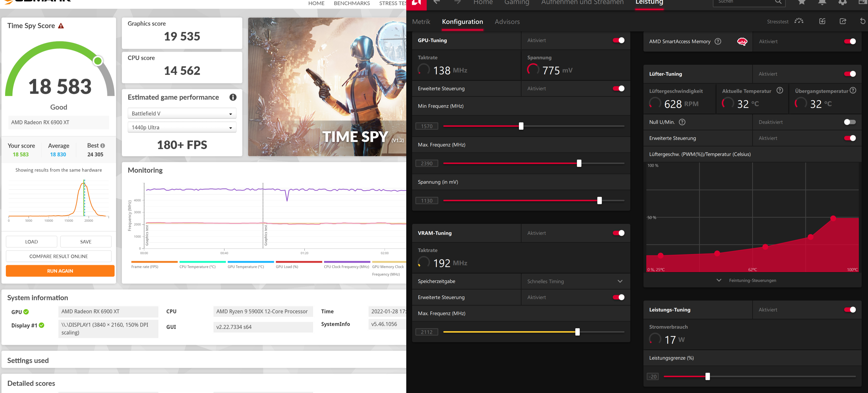
Task: Click SmartAccess Memory help question mark
Action: click(x=718, y=41)
